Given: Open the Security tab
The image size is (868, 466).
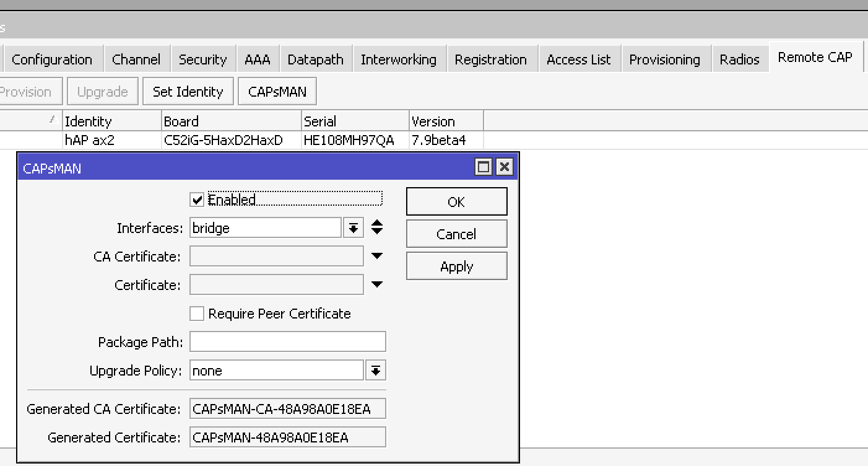Looking at the screenshot, I should 202,59.
